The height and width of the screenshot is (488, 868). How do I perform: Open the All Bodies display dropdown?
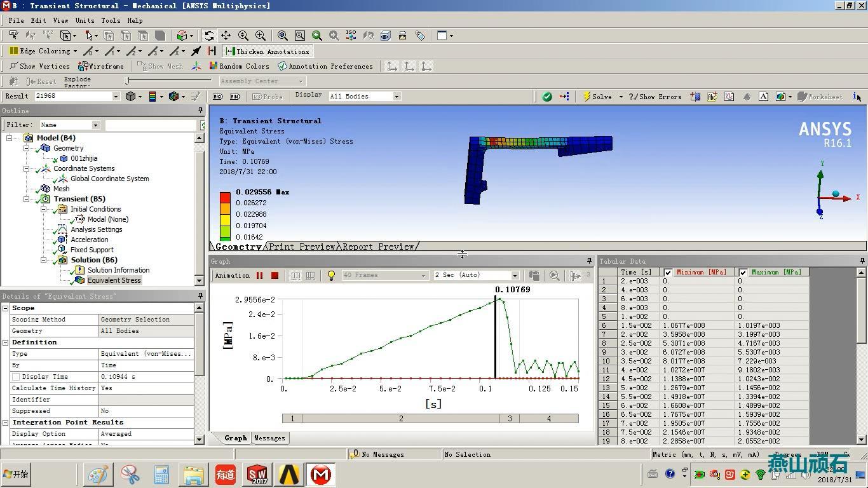(x=365, y=97)
